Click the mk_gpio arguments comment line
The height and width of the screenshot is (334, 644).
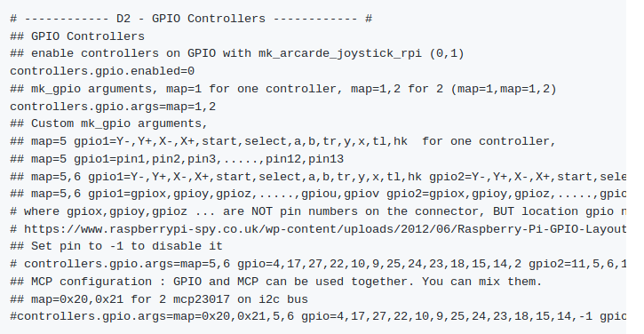[x=283, y=89]
